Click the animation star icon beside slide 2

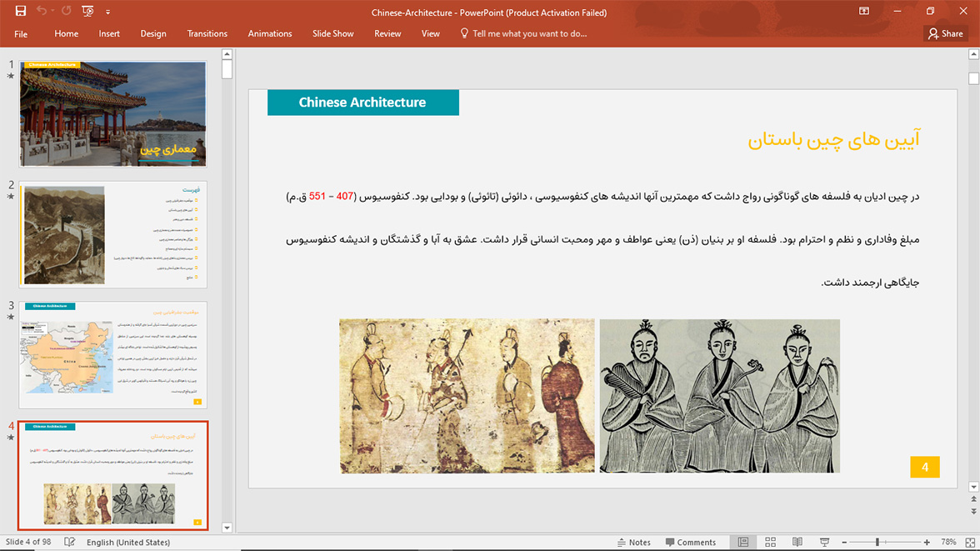click(x=11, y=197)
